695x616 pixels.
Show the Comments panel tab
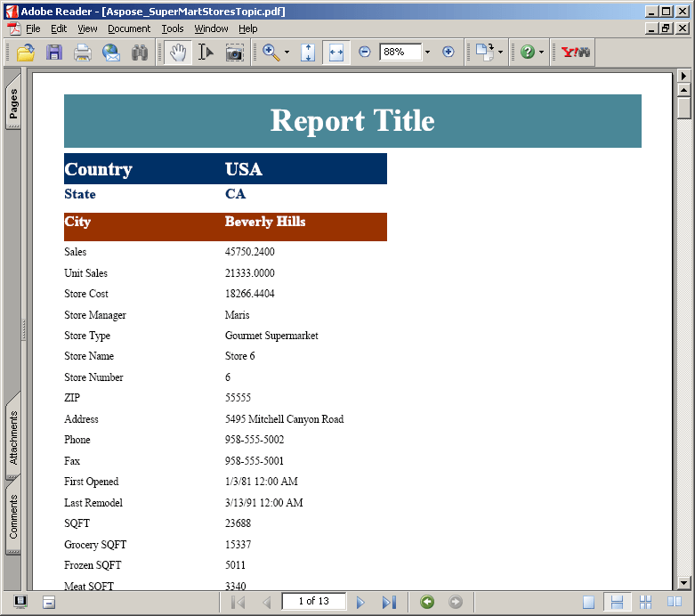(x=13, y=516)
